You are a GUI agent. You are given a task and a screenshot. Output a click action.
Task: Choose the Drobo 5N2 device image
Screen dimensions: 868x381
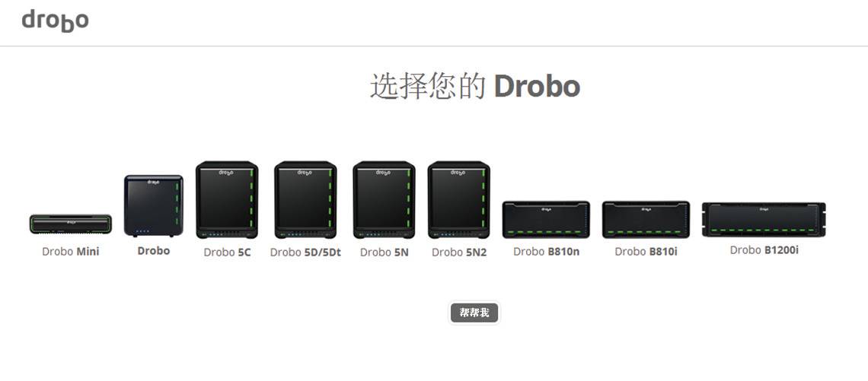(459, 200)
